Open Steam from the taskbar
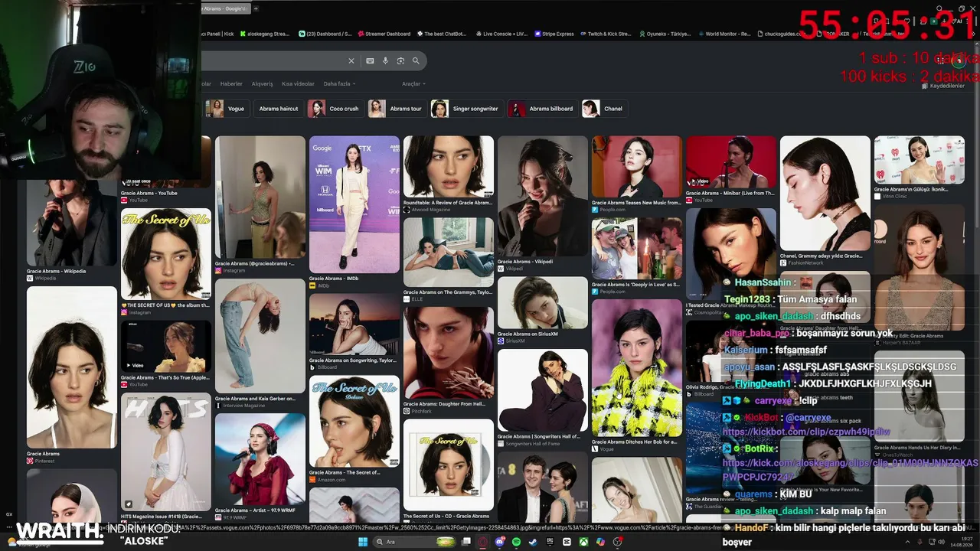The height and width of the screenshot is (551, 980). click(534, 542)
